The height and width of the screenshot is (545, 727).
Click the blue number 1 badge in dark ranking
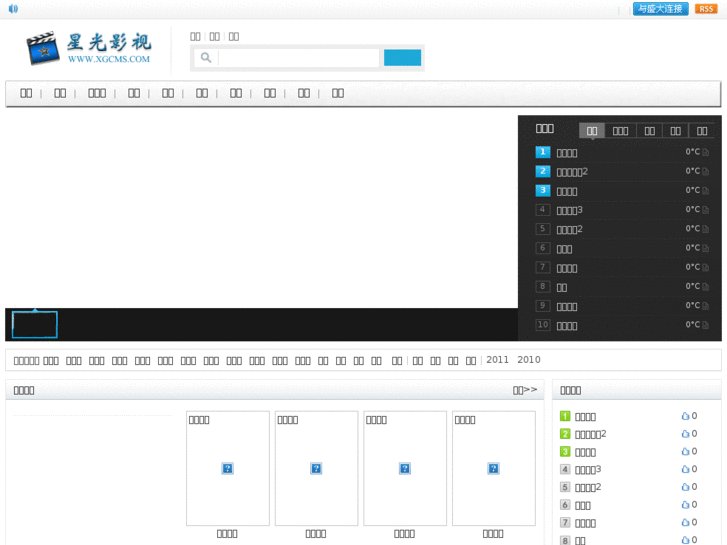click(x=542, y=152)
